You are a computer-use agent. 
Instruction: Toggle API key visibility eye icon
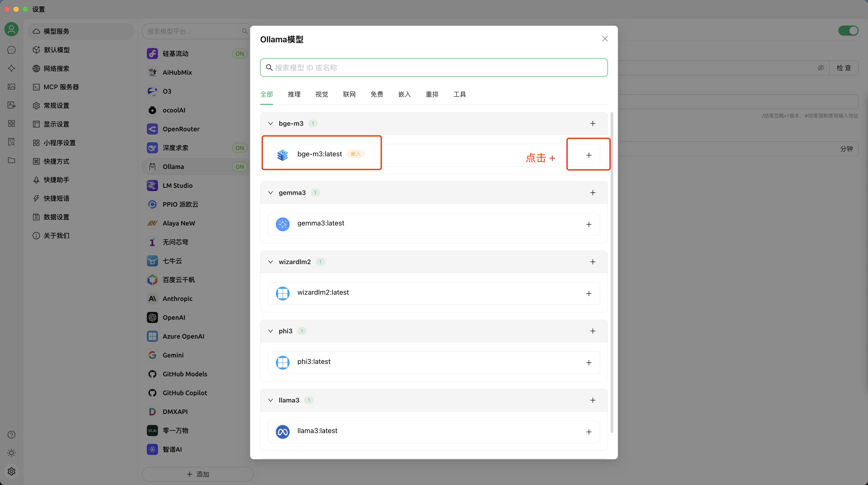tap(821, 68)
